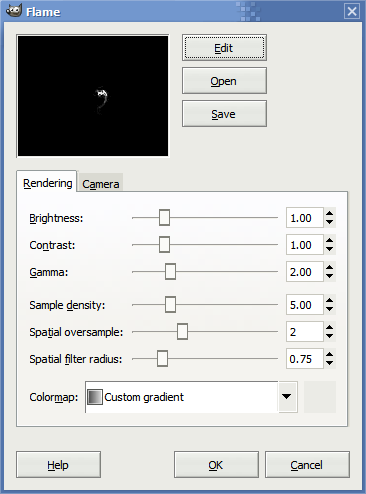This screenshot has height=494, width=366.
Task: Decrease Sample density with down arrow
Action: pos(329,309)
